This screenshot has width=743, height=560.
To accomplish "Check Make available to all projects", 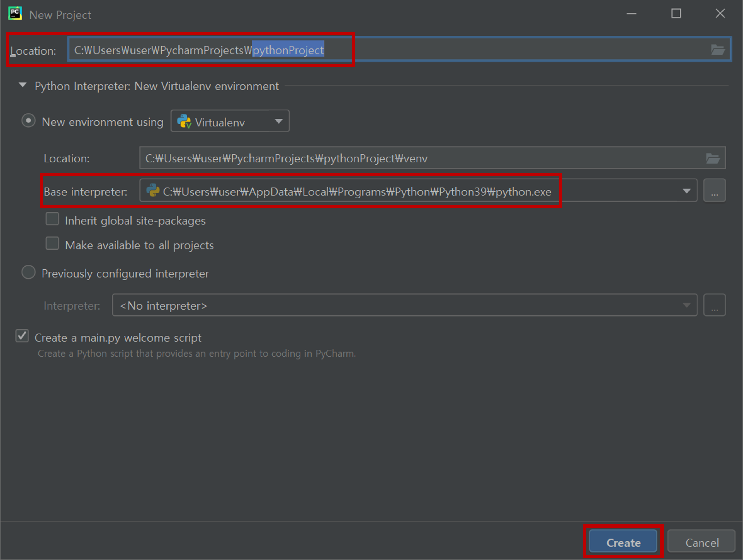I will (52, 244).
